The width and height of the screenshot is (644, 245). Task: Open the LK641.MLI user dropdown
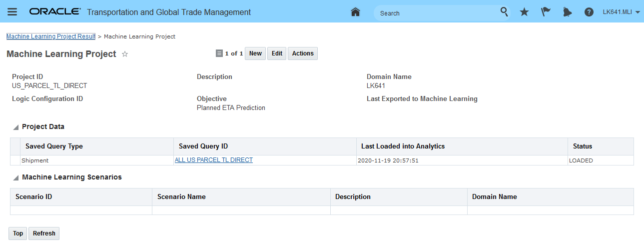(621, 12)
